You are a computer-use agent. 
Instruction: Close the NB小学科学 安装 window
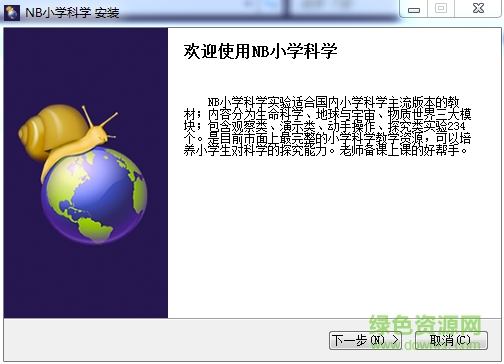click(x=478, y=8)
